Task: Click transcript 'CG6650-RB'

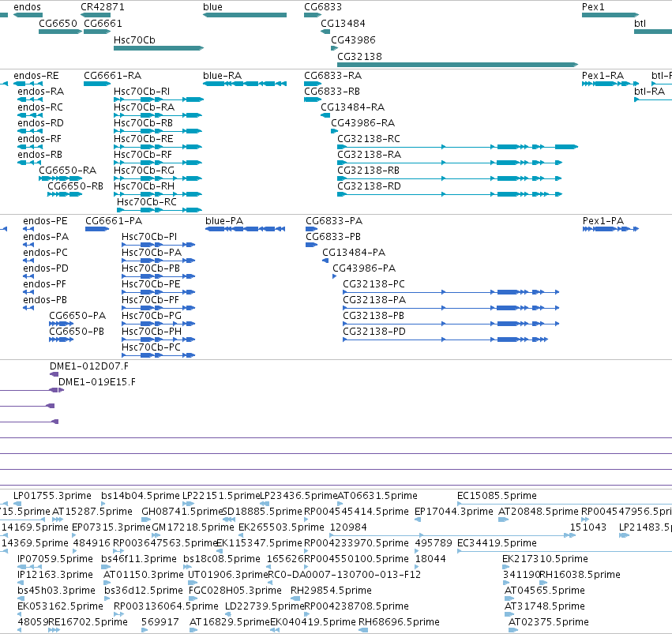Action: 76,186
